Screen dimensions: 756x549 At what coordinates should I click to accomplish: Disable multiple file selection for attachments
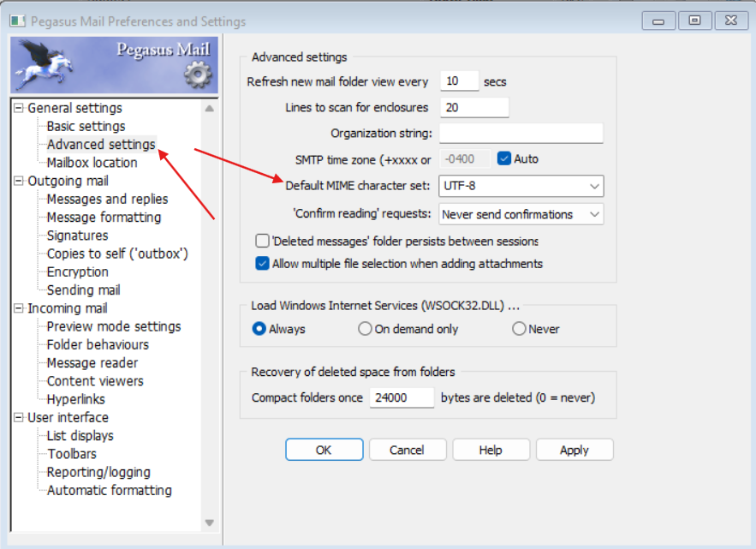tap(263, 264)
